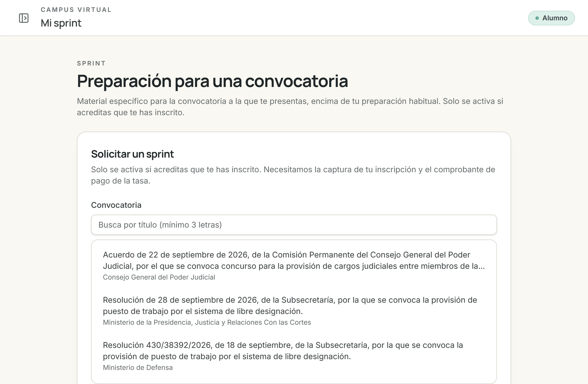The width and height of the screenshot is (588, 384).
Task: Open the sidebar panel toggle icon
Action: [x=24, y=18]
